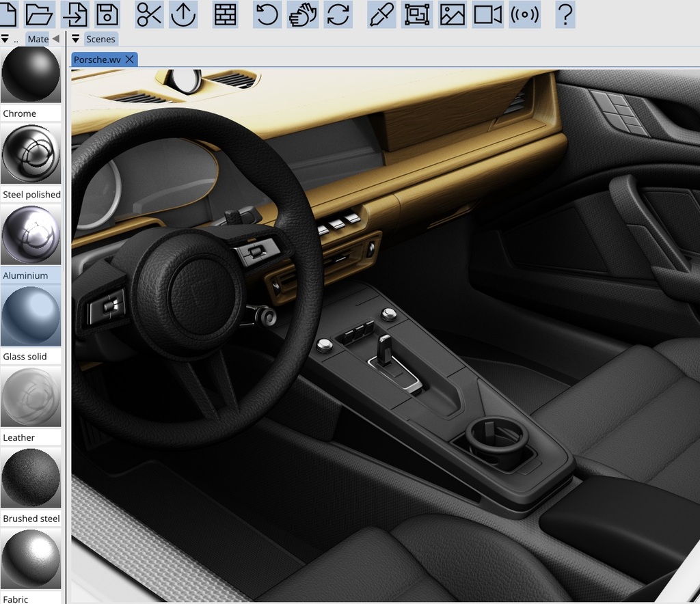
Task: Click the import file icon
Action: click(x=74, y=14)
